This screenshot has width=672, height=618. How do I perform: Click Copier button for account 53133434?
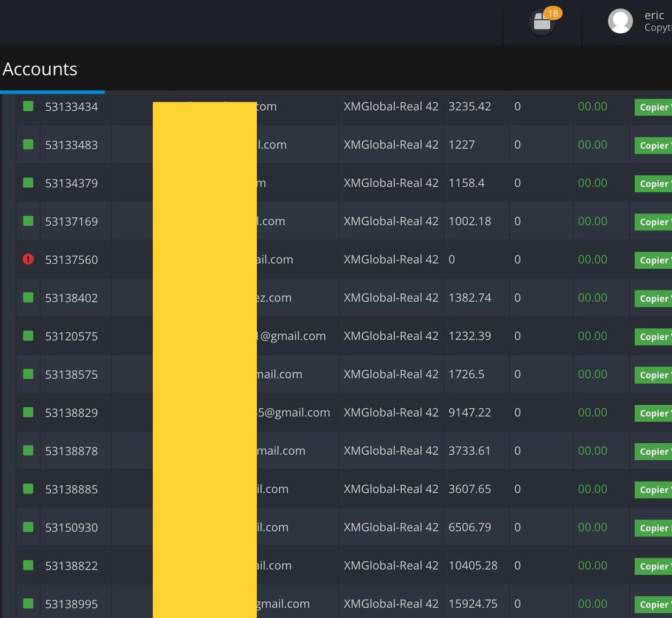653,107
